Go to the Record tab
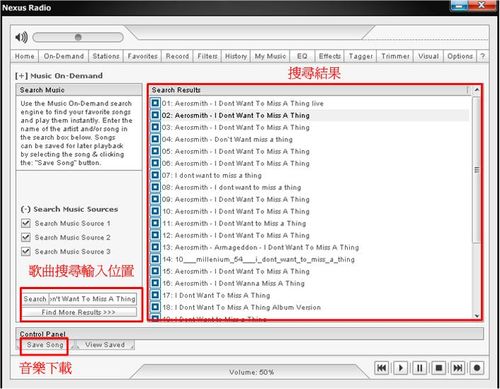The height and width of the screenshot is (389, 500). (177, 56)
